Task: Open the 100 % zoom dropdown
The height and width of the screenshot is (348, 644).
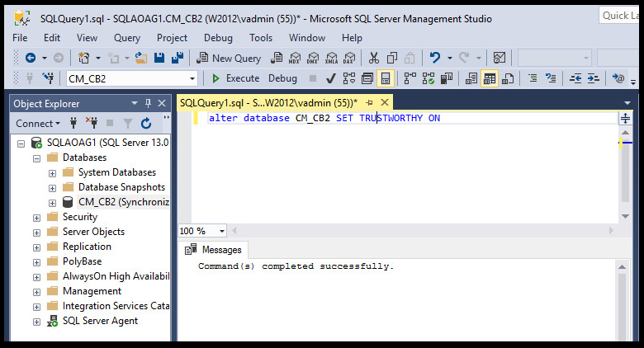Action: click(222, 231)
